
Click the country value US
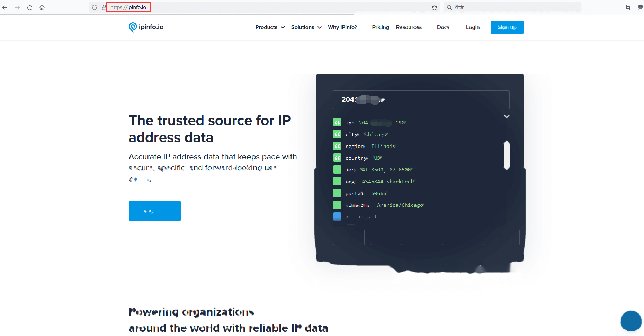click(377, 158)
